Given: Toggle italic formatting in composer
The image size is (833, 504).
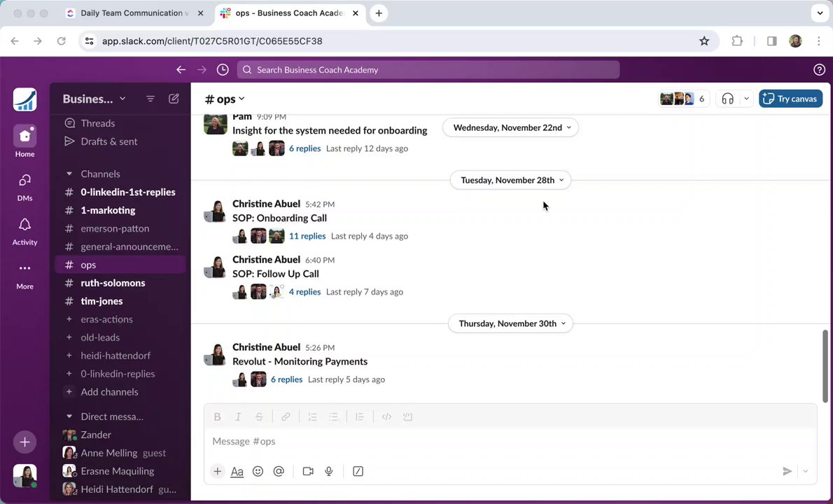Looking at the screenshot, I should tap(238, 417).
